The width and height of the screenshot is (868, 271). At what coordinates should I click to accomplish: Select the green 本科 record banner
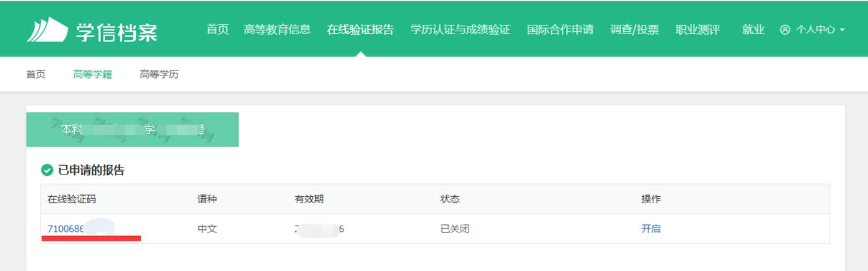pyautogui.click(x=132, y=130)
